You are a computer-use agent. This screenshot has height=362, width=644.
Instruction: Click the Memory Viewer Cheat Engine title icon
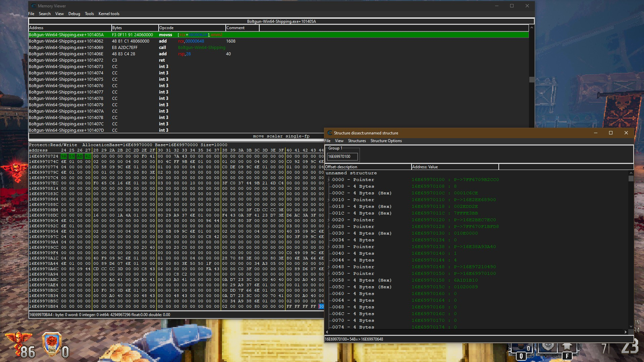click(33, 6)
